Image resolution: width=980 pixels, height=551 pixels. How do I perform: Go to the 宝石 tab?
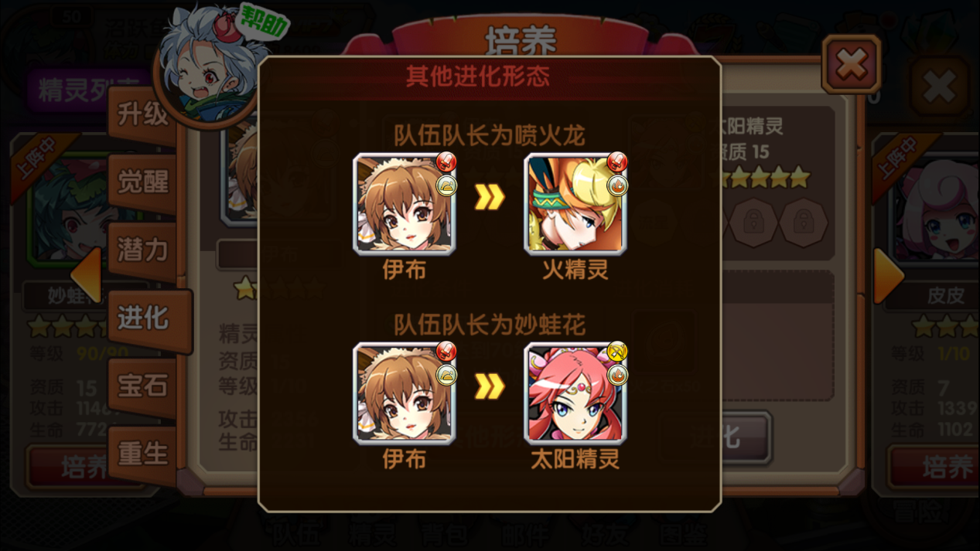[x=142, y=386]
